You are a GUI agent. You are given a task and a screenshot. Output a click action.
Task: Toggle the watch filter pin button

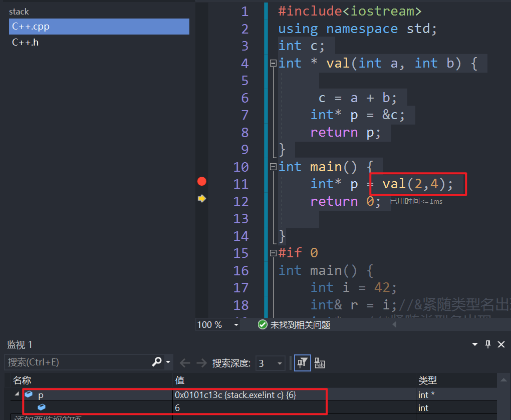pyautogui.click(x=302, y=363)
